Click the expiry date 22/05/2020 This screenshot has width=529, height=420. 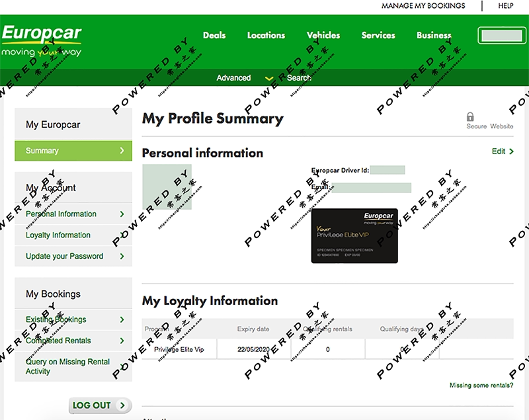pos(254,349)
